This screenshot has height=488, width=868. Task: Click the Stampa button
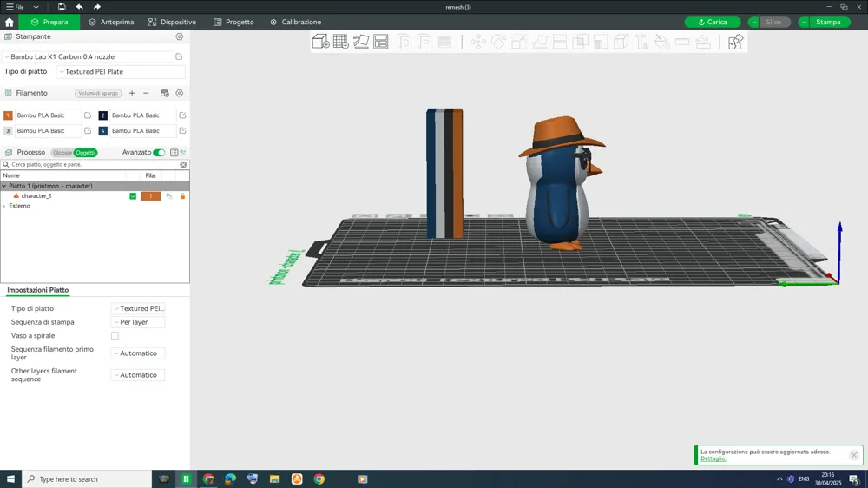coord(829,23)
